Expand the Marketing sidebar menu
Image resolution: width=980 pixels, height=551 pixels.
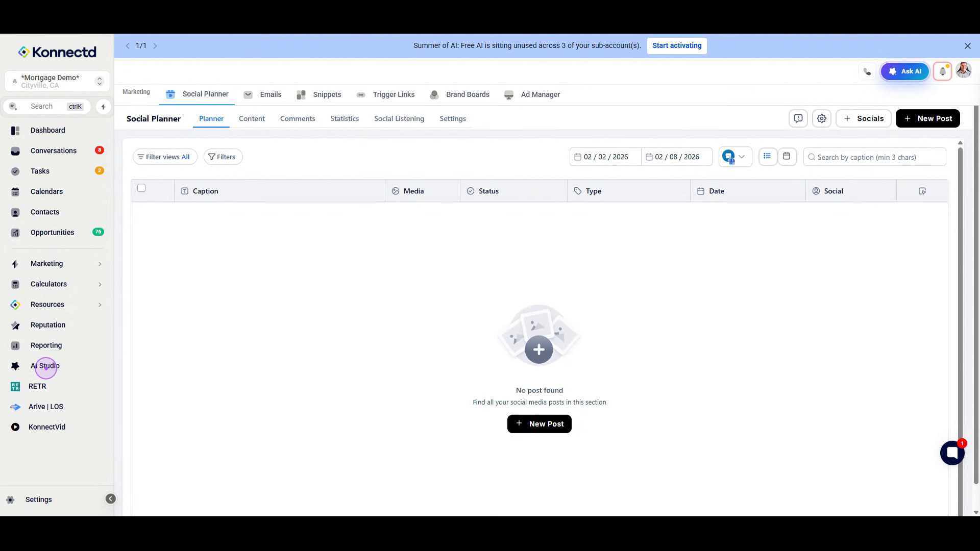point(57,264)
